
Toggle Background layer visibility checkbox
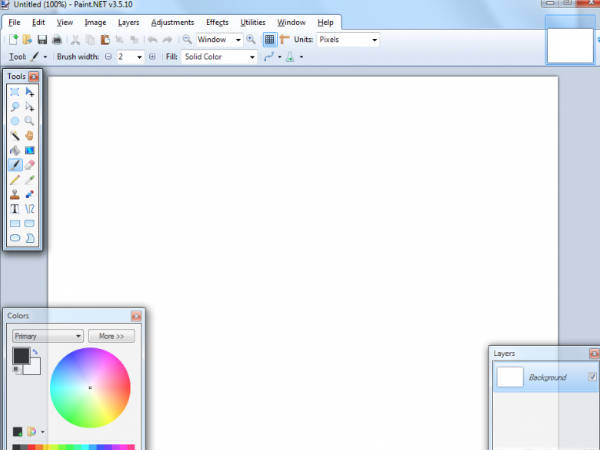click(592, 377)
